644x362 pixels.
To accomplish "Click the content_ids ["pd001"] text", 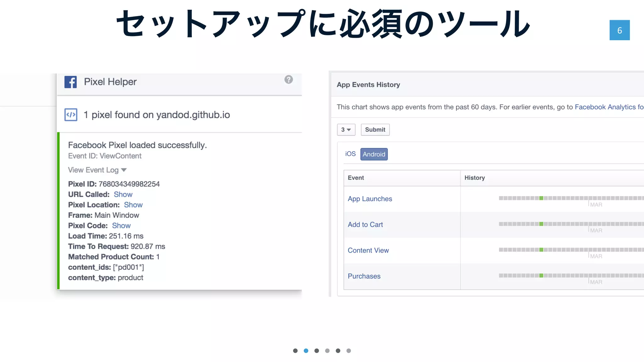I will [106, 267].
